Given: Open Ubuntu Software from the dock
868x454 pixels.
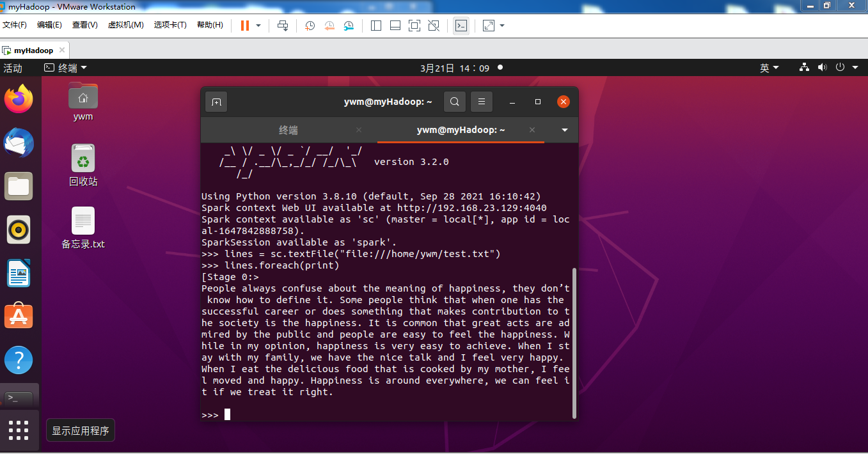Looking at the screenshot, I should pyautogui.click(x=19, y=317).
